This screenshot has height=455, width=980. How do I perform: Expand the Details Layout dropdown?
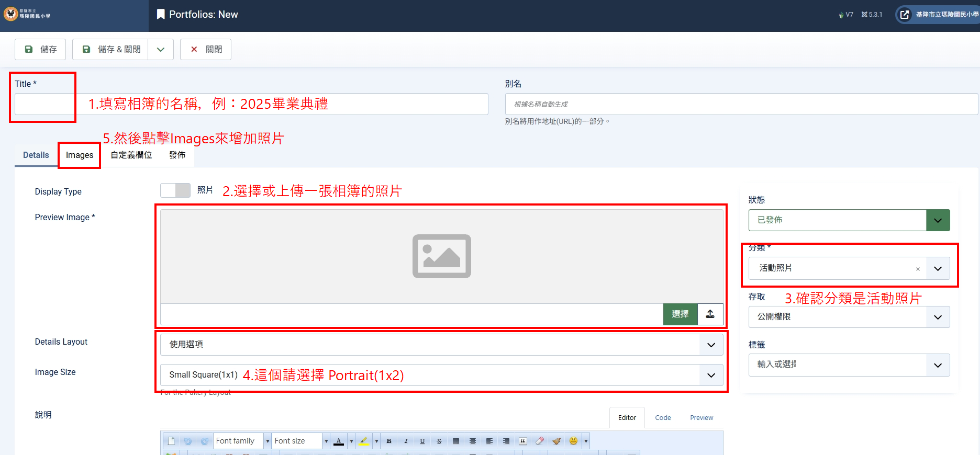(711, 345)
